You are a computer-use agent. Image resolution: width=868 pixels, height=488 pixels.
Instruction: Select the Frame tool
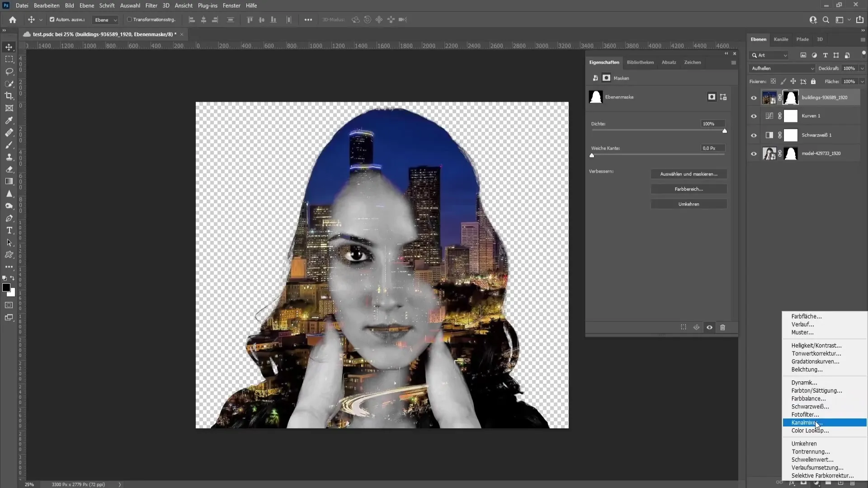pyautogui.click(x=9, y=108)
